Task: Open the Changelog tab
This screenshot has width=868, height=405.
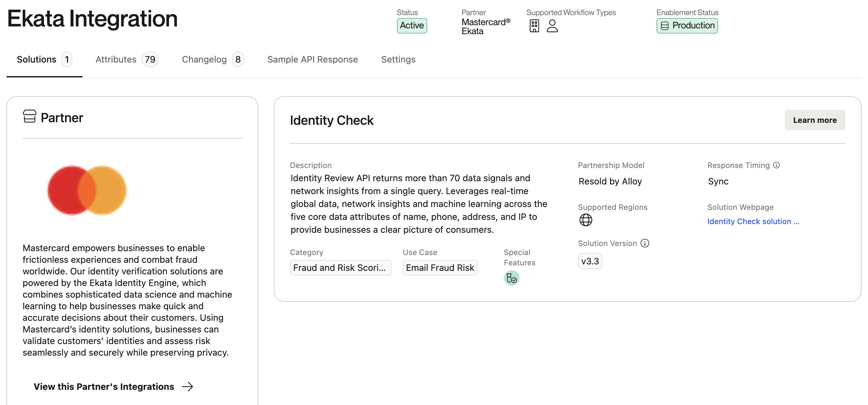Action: (x=212, y=60)
